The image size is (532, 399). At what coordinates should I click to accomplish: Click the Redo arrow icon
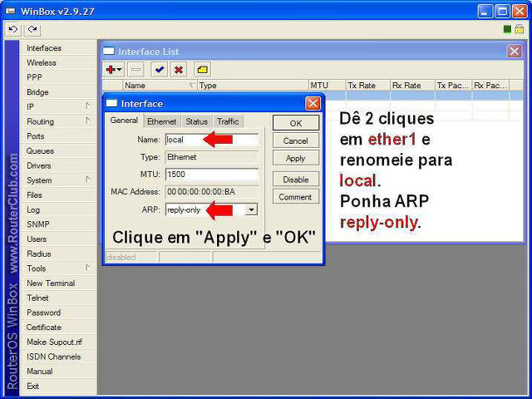pyautogui.click(x=32, y=30)
